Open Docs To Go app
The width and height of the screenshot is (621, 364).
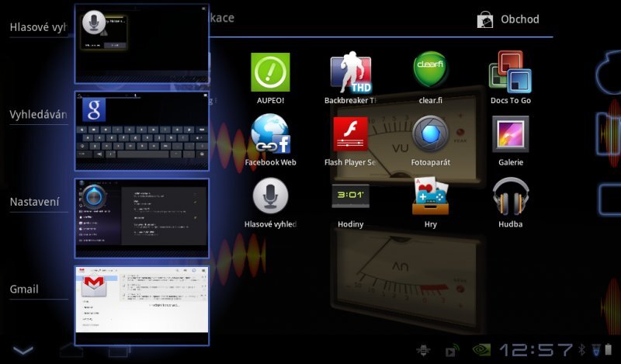point(510,78)
